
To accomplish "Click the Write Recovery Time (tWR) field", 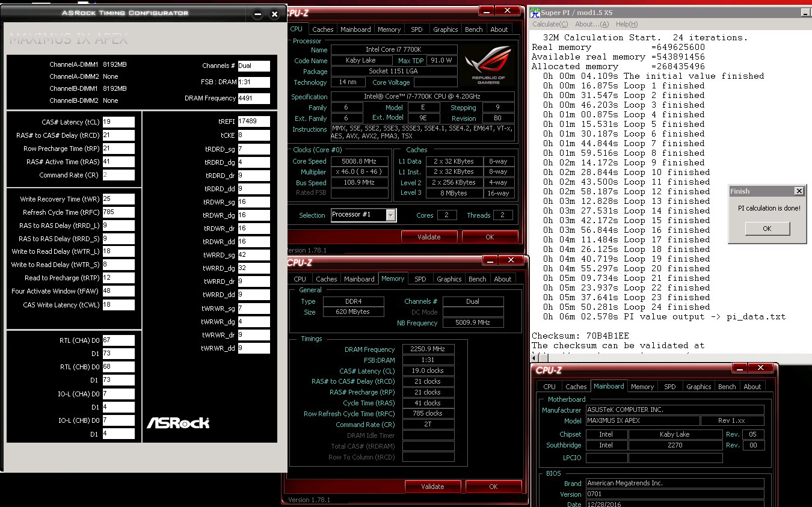I will click(118, 199).
